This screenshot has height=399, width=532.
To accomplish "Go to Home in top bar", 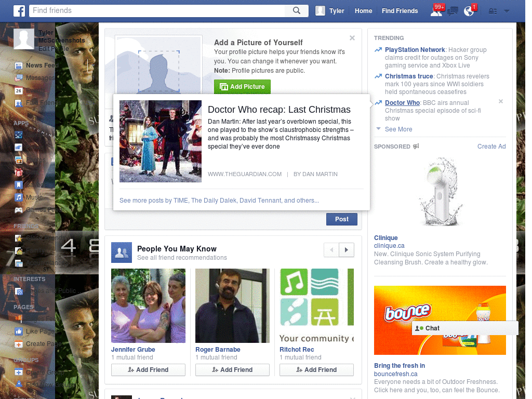I will click(x=363, y=11).
